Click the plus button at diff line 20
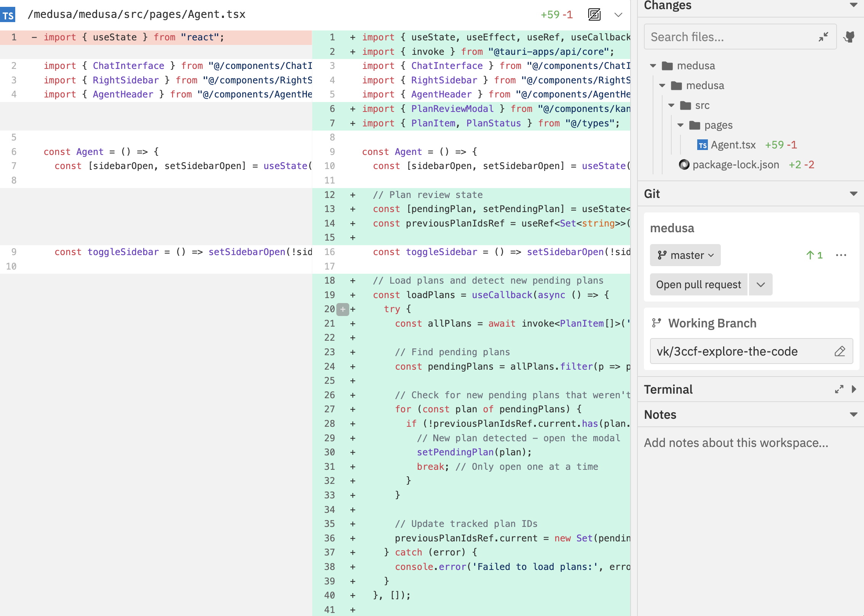This screenshot has height=616, width=864. click(342, 309)
